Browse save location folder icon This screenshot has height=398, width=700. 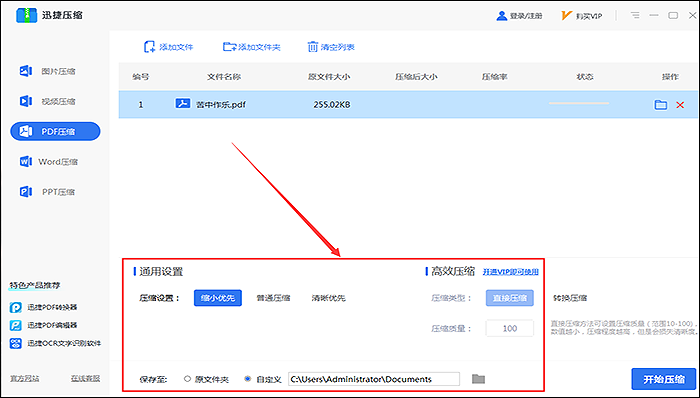point(478,379)
